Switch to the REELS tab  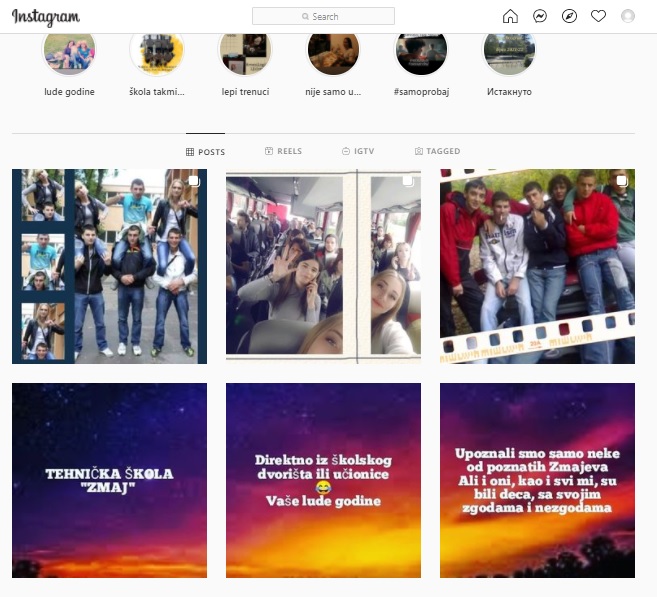point(283,151)
